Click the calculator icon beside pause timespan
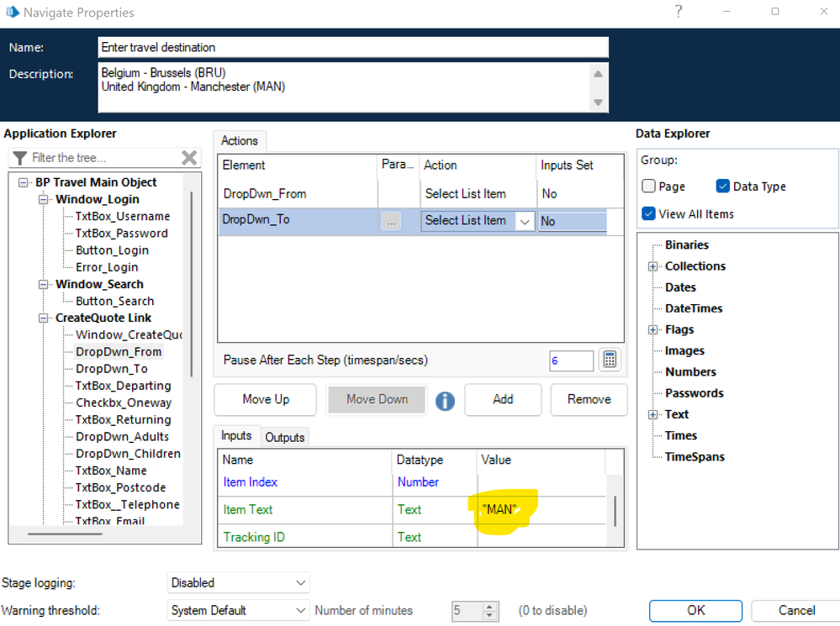This screenshot has height=626, width=840. click(x=610, y=360)
